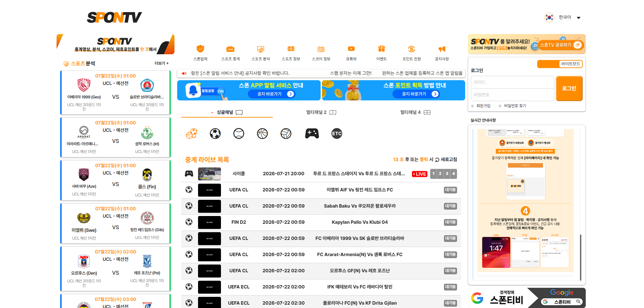Click the 미엘뷔 (Swe) team logo
The height and width of the screenshot is (308, 644).
pos(84,218)
